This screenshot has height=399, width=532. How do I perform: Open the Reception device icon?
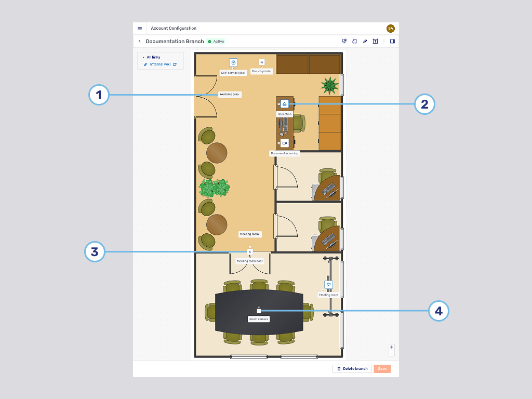(x=285, y=103)
